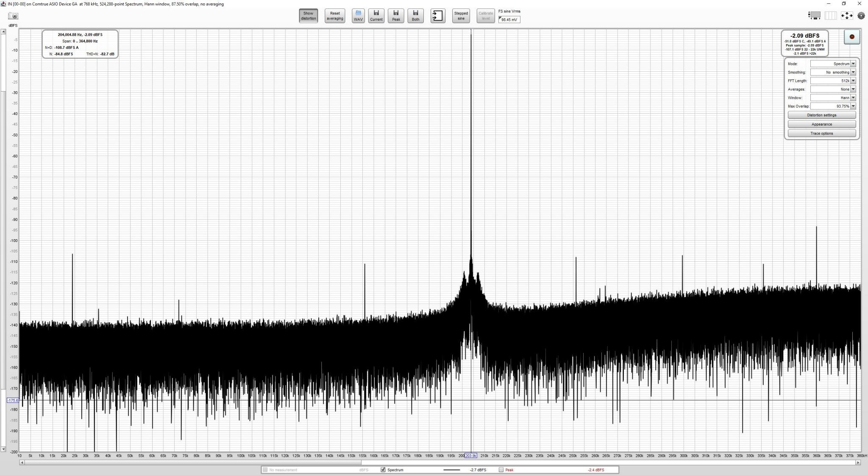Toggle the No measurement checkbox

pos(265,469)
